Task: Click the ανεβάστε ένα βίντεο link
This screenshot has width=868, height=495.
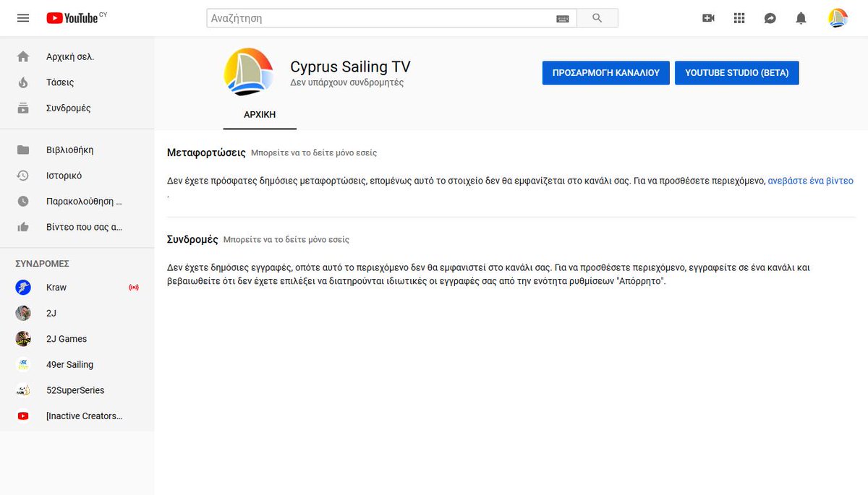Action: pyautogui.click(x=810, y=181)
